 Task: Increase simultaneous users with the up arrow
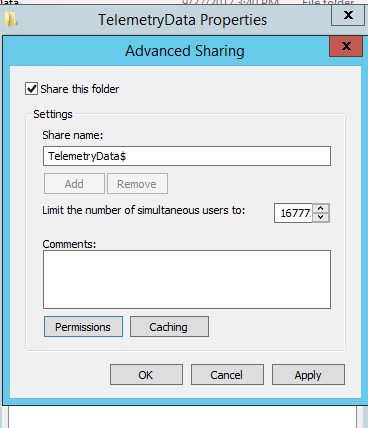[321, 208]
